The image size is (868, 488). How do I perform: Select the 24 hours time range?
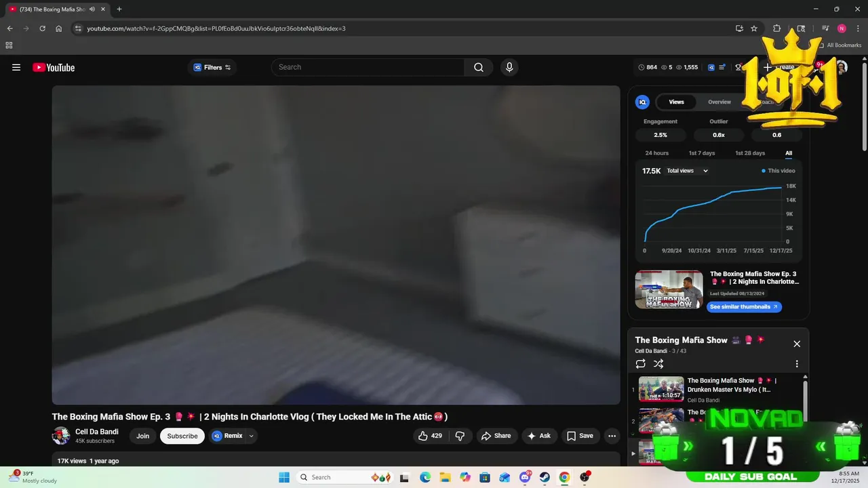coord(656,153)
